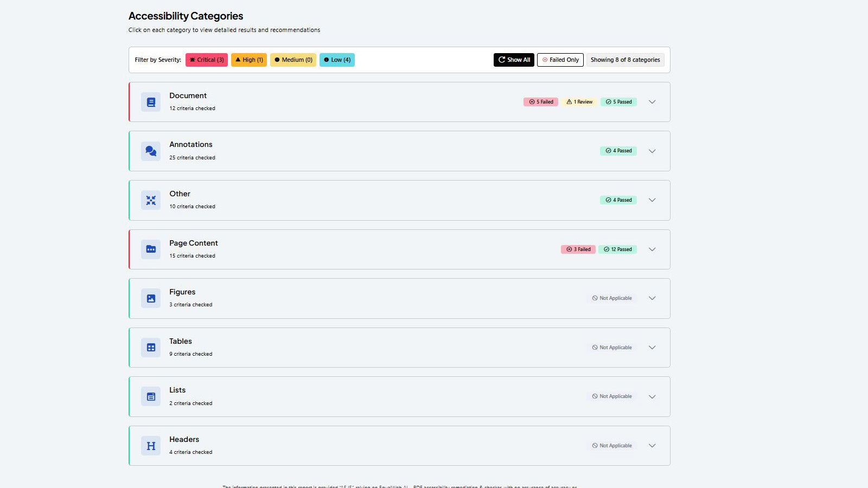
Task: Click the 5 Failed badge in Document
Action: pyautogui.click(x=541, y=102)
